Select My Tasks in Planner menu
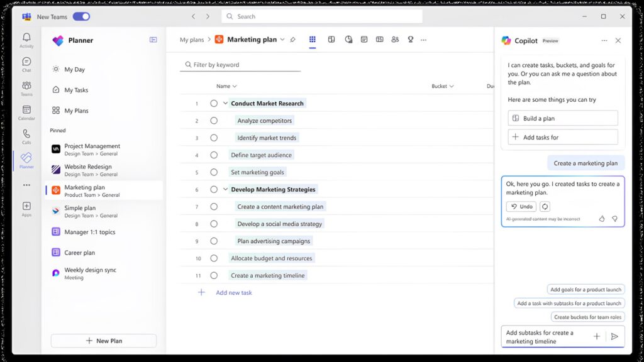 tap(76, 90)
